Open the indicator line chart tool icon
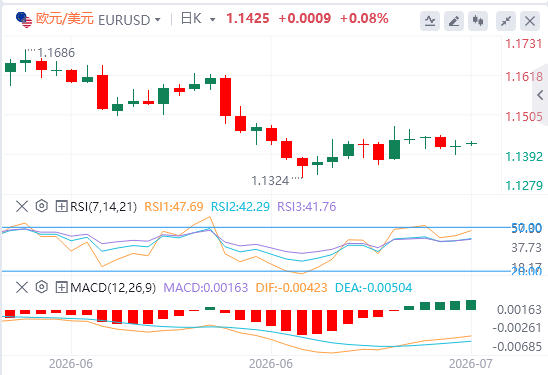 (x=430, y=21)
